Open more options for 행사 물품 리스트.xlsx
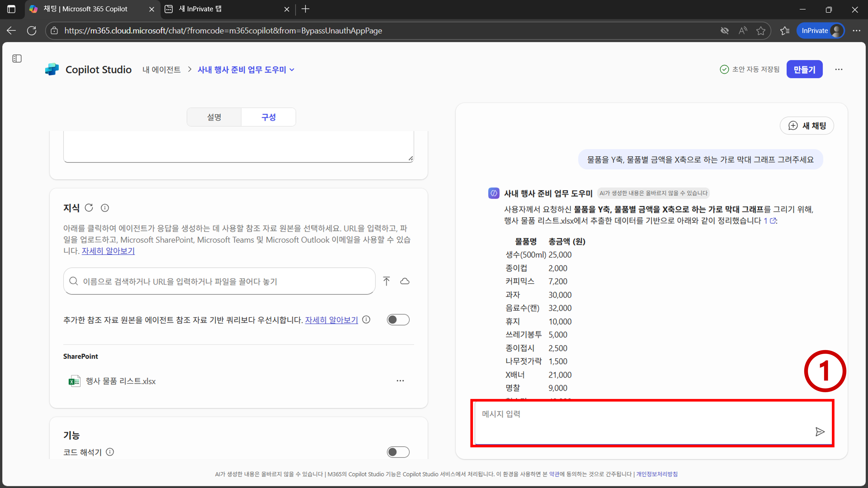The width and height of the screenshot is (868, 488). click(x=400, y=381)
